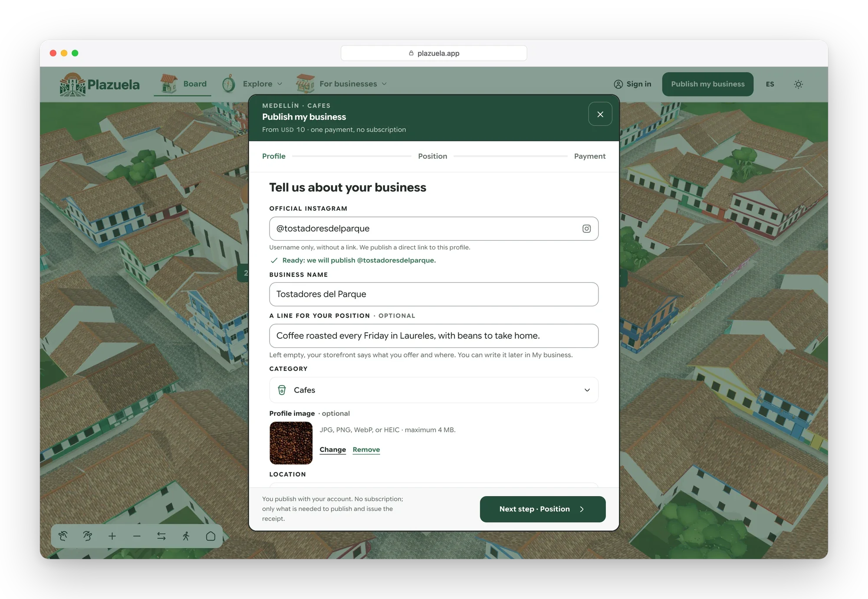Viewport: 868px width, 599px height.
Task: Click the LOCATION section label
Action: pos(287,475)
